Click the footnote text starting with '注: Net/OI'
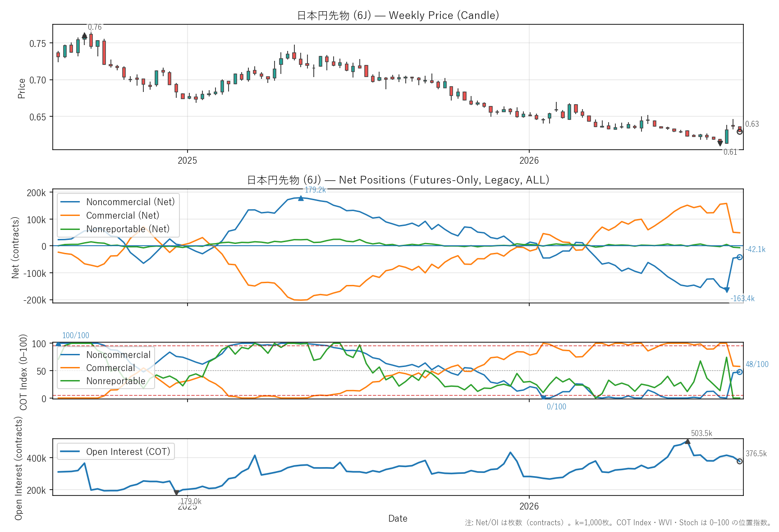 (618, 523)
